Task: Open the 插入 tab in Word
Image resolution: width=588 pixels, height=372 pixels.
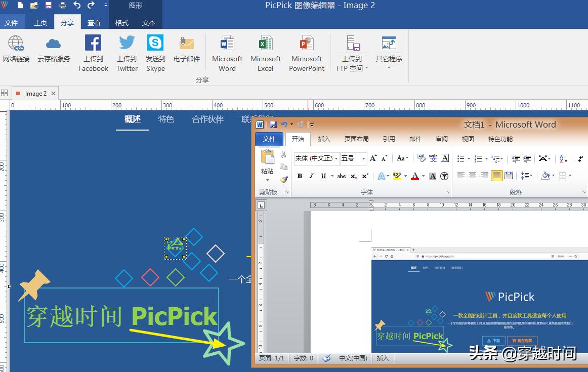Action: pyautogui.click(x=324, y=139)
